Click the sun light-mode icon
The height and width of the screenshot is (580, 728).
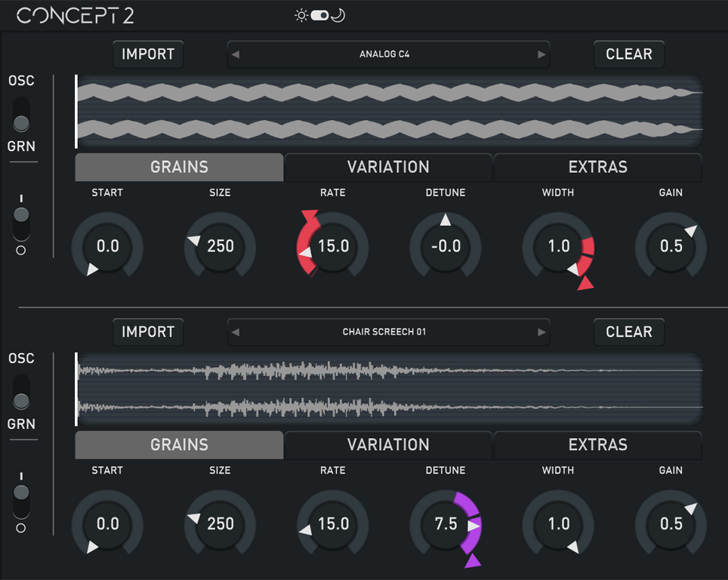click(301, 15)
